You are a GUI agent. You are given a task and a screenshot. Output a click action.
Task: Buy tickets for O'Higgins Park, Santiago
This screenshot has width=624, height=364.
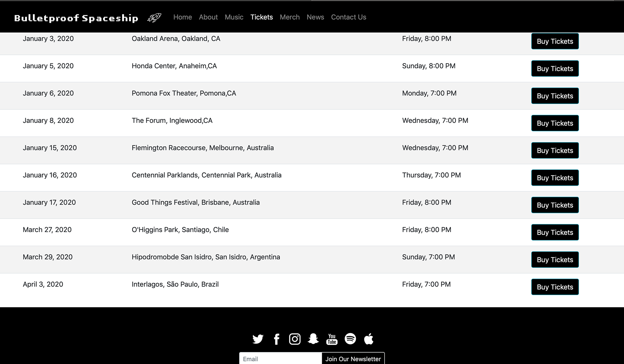[555, 232]
